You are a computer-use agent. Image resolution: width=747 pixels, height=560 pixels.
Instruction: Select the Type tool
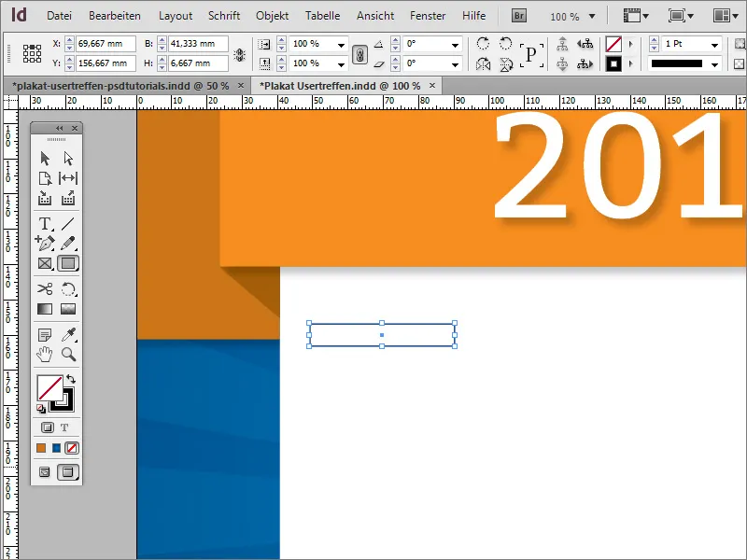pyautogui.click(x=44, y=224)
